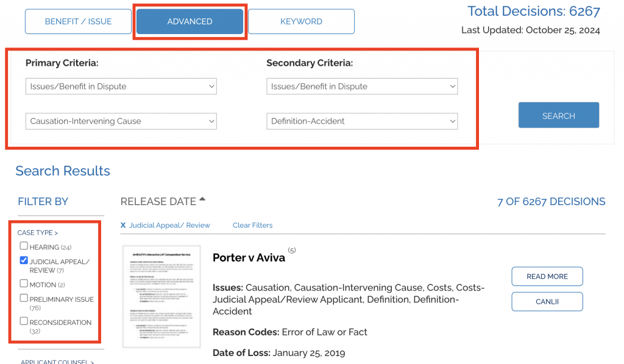Click Read More for Porter v Aviva
This screenshot has height=364, width=624.
547,276
